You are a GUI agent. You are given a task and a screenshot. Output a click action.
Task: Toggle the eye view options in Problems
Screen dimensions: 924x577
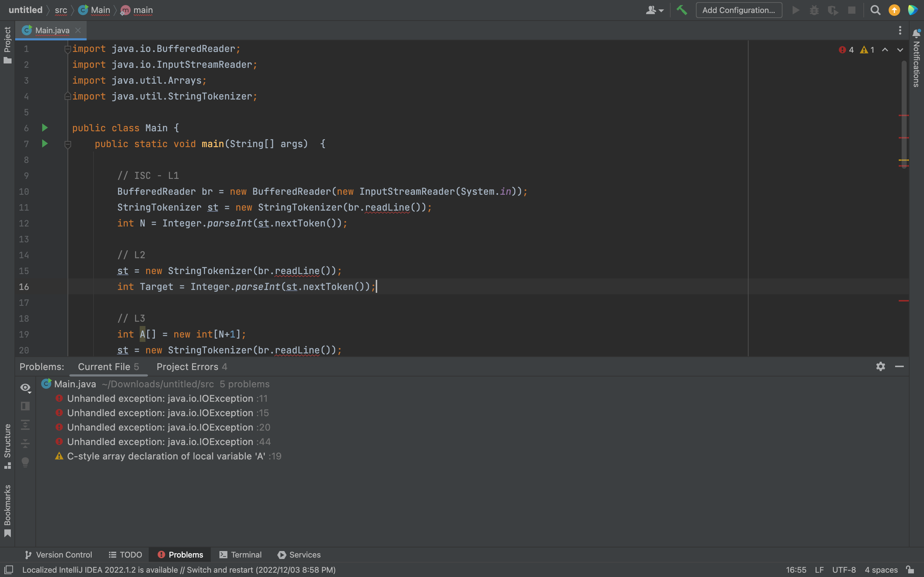coord(25,388)
